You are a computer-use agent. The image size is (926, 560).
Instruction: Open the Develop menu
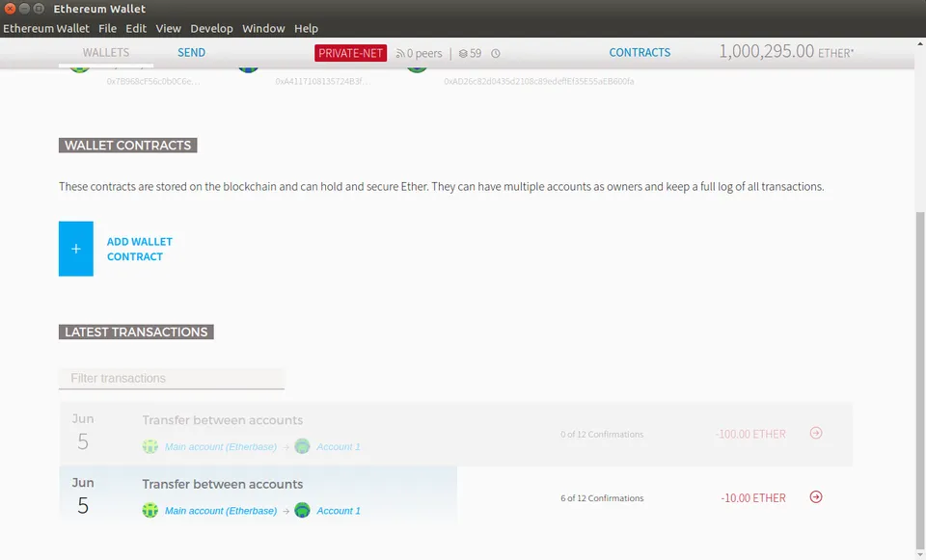pos(211,28)
